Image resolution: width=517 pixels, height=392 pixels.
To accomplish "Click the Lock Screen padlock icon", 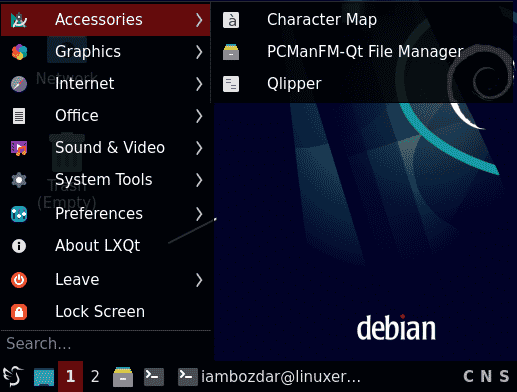I will (x=19, y=312).
